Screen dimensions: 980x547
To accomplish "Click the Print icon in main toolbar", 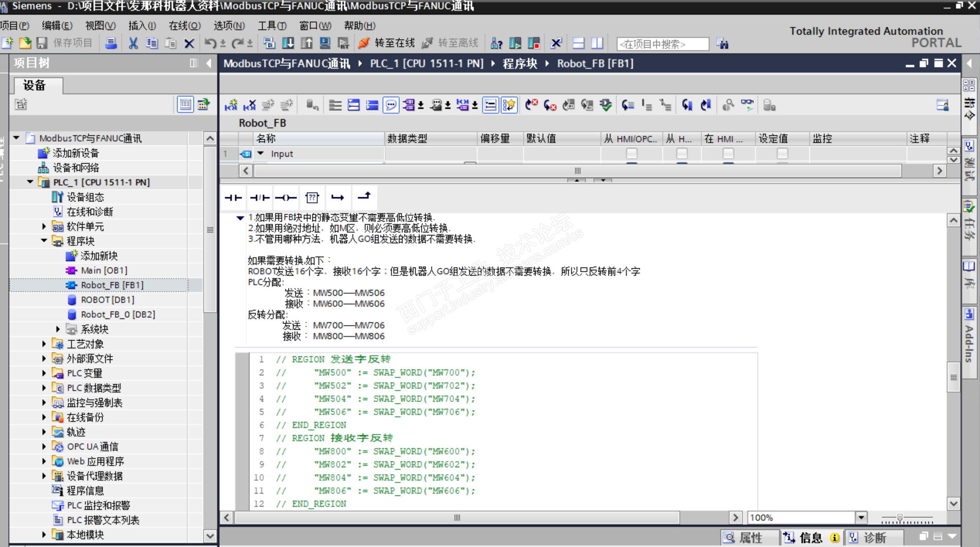I will coord(110,43).
